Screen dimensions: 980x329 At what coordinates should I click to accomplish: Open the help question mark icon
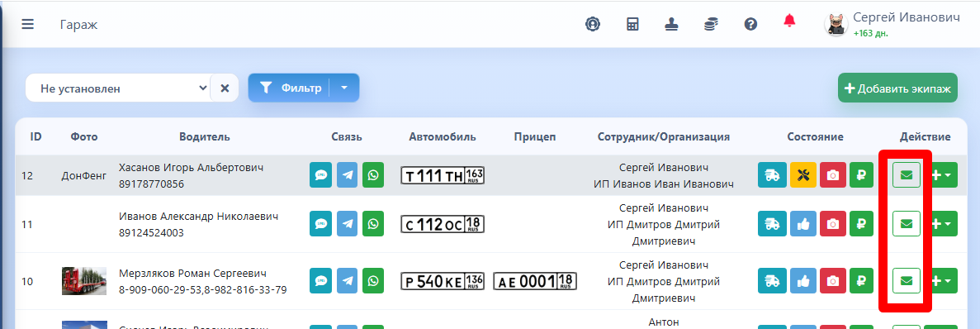[x=750, y=25]
